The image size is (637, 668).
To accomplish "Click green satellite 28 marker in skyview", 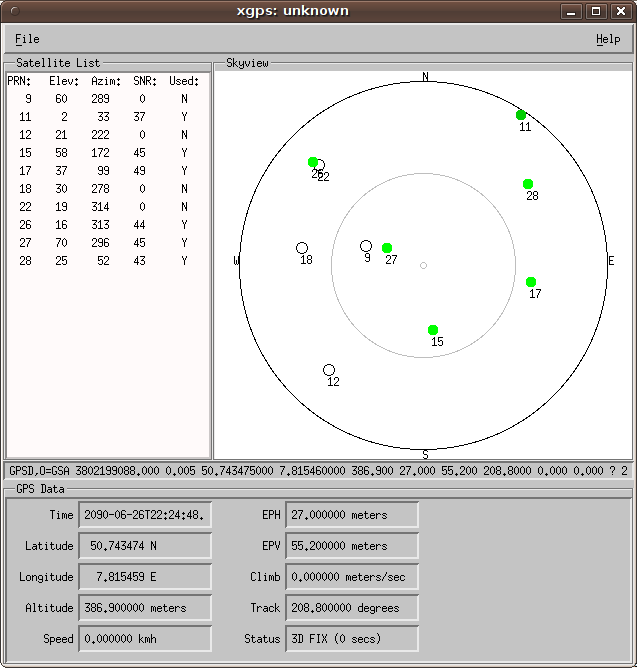I will tap(528, 184).
